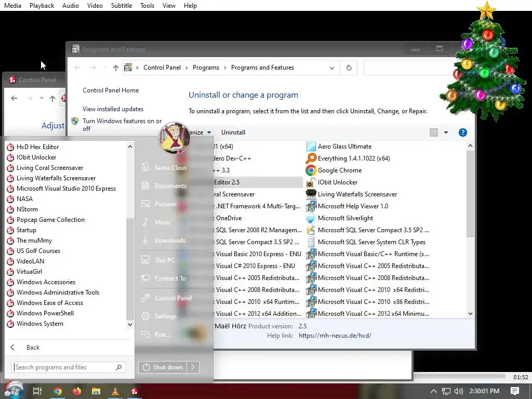
Task: Click NASA folder icon in Start menu
Action: [10, 199]
